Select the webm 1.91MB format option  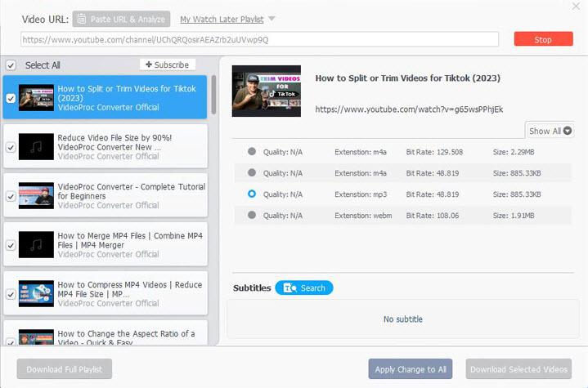pos(252,215)
